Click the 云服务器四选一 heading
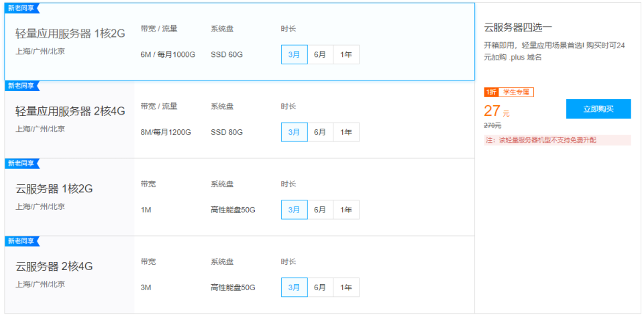Screen dimensions: 644x317 518,27
